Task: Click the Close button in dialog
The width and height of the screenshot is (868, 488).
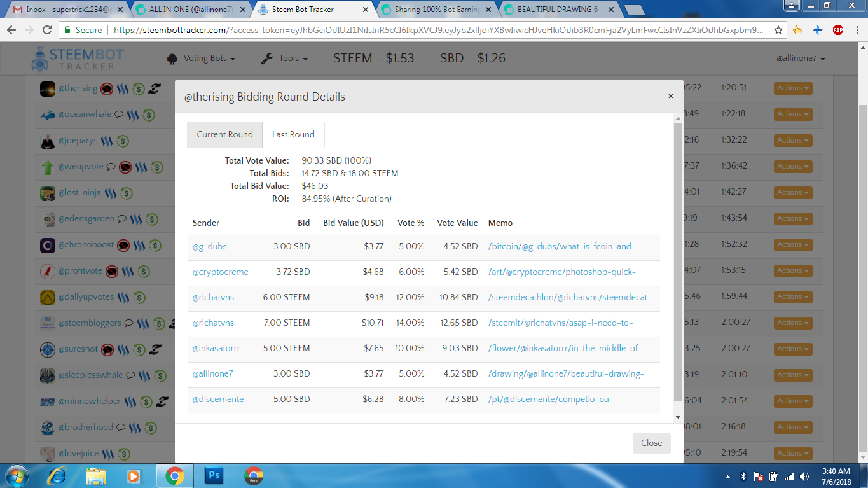Action: [x=651, y=443]
